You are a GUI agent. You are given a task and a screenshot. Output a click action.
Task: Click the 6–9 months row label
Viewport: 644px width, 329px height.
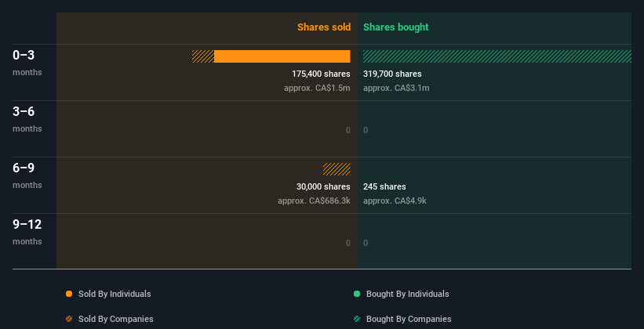click(x=27, y=175)
